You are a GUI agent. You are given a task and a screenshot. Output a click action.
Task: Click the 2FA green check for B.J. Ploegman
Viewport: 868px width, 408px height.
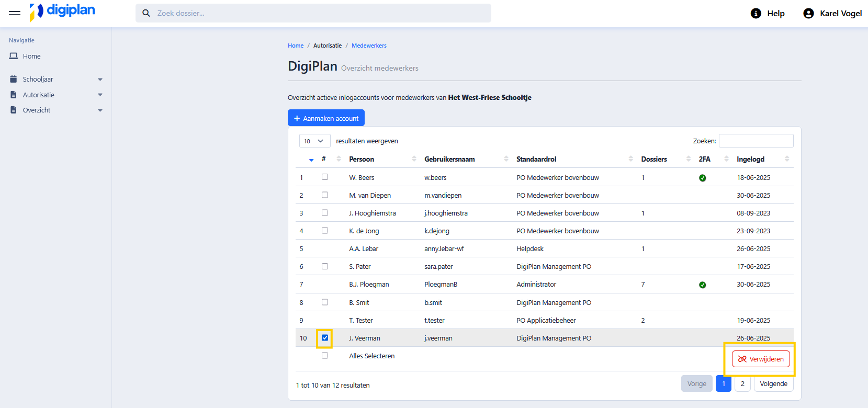coord(702,285)
